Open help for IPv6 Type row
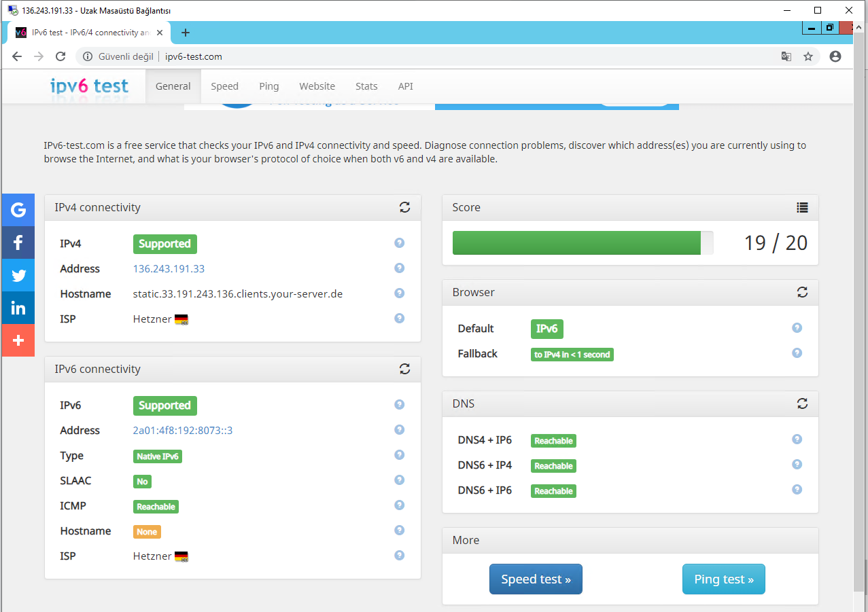The image size is (868, 612). coord(399,455)
